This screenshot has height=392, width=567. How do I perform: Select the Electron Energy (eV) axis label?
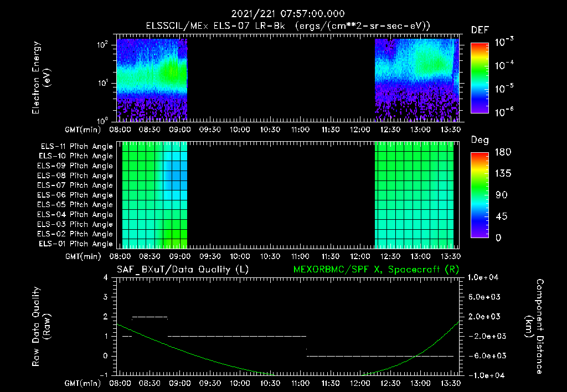coord(41,78)
